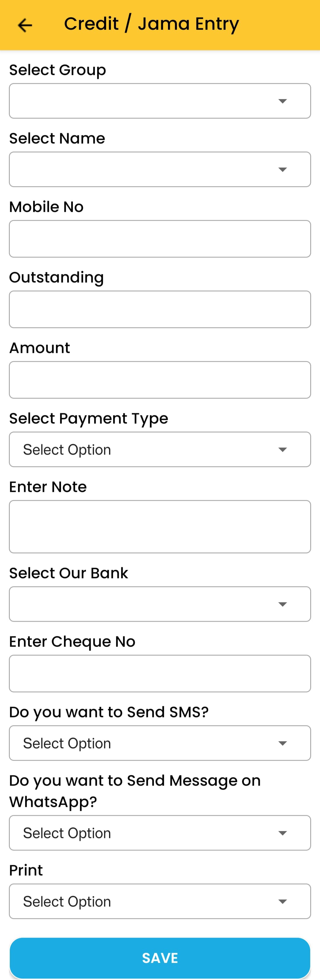Screen dimensions: 320x980
Task: Expand the Select Name dropdown
Action: (160, 169)
